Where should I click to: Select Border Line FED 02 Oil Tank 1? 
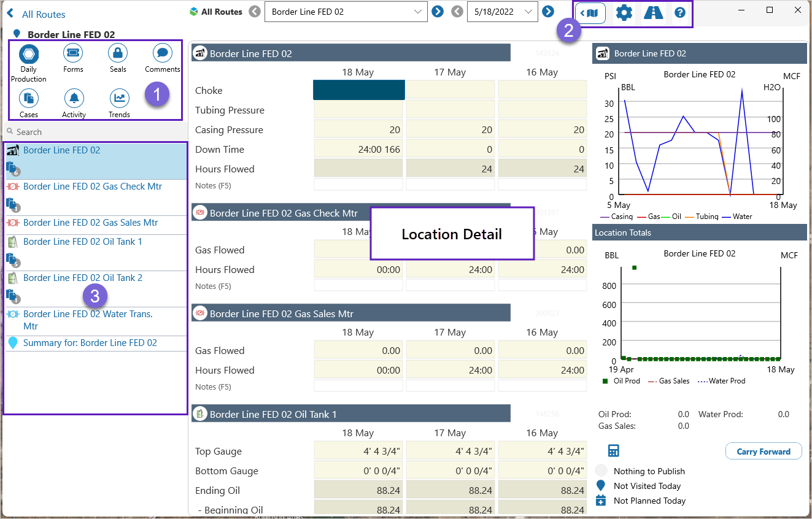(x=82, y=242)
